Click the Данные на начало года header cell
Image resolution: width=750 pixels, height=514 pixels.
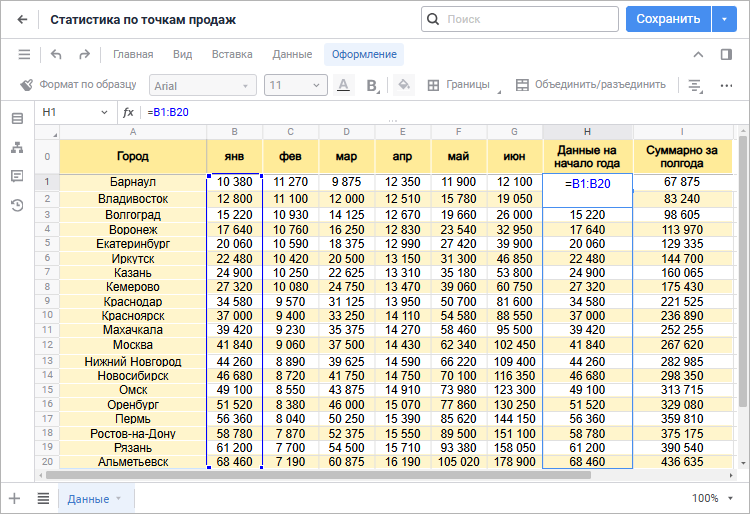587,156
